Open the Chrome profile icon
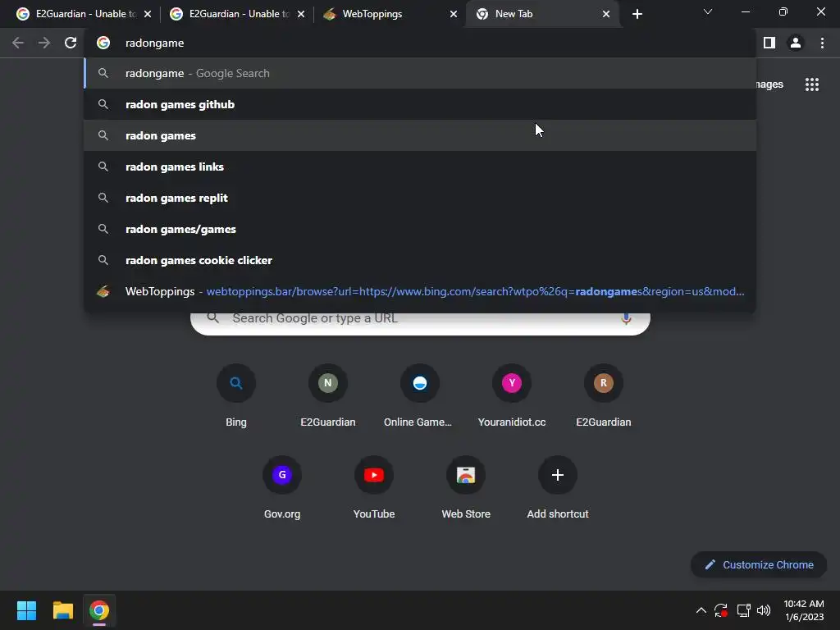This screenshot has width=840, height=630. [796, 43]
